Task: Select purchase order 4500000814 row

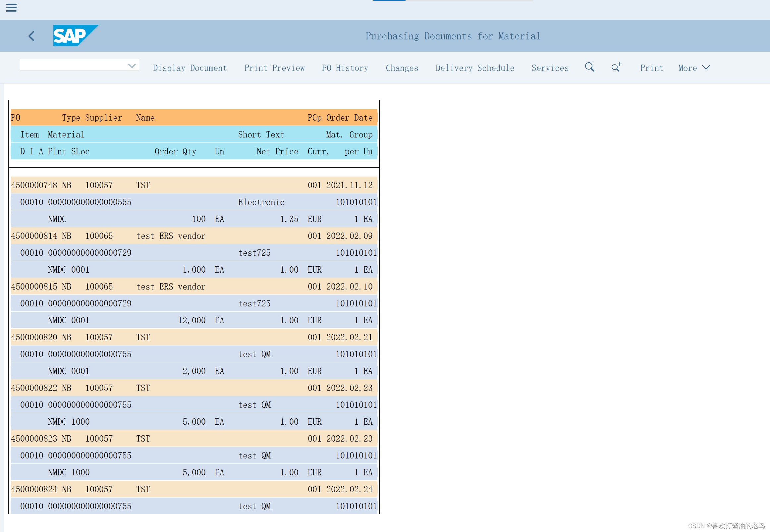Action: point(34,236)
